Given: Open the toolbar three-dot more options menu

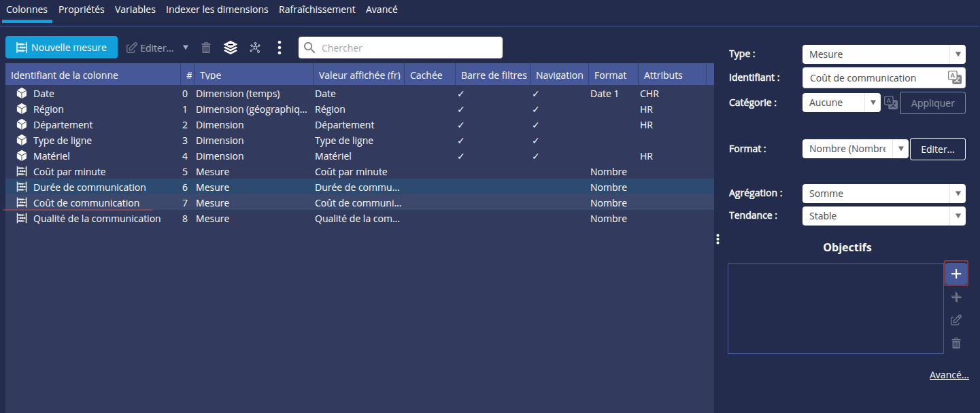Looking at the screenshot, I should [280, 48].
